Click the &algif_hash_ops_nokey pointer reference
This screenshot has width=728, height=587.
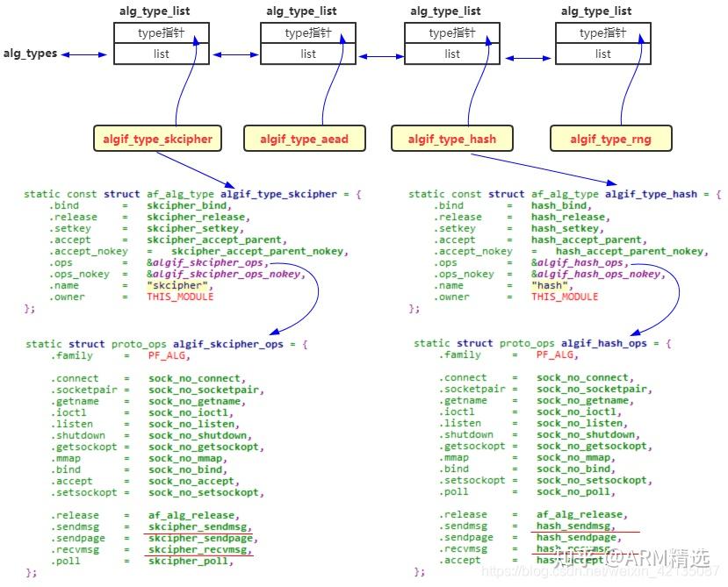coord(593,274)
